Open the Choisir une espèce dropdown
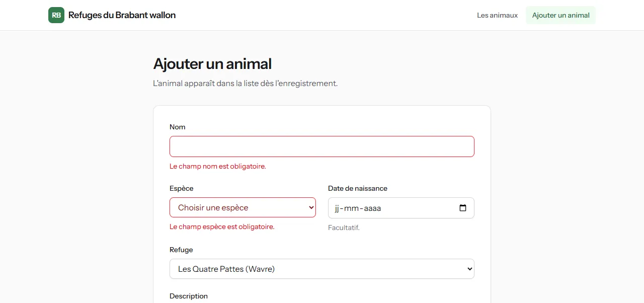Viewport: 644px width, 303px height. click(x=243, y=207)
